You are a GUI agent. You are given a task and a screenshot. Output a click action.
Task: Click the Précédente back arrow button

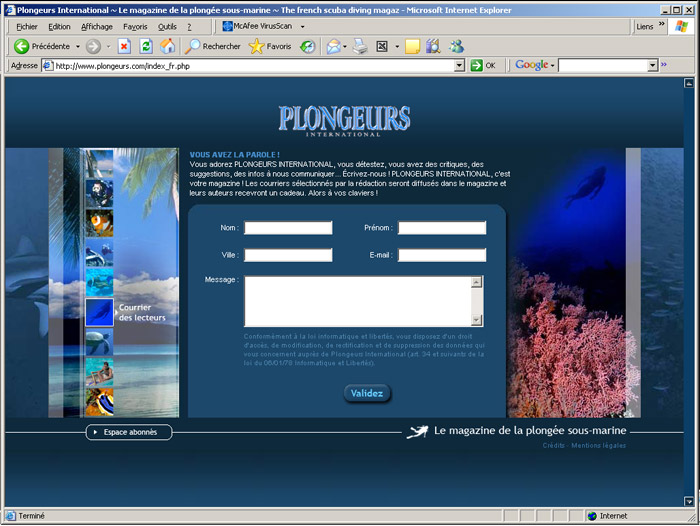pyautogui.click(x=42, y=46)
